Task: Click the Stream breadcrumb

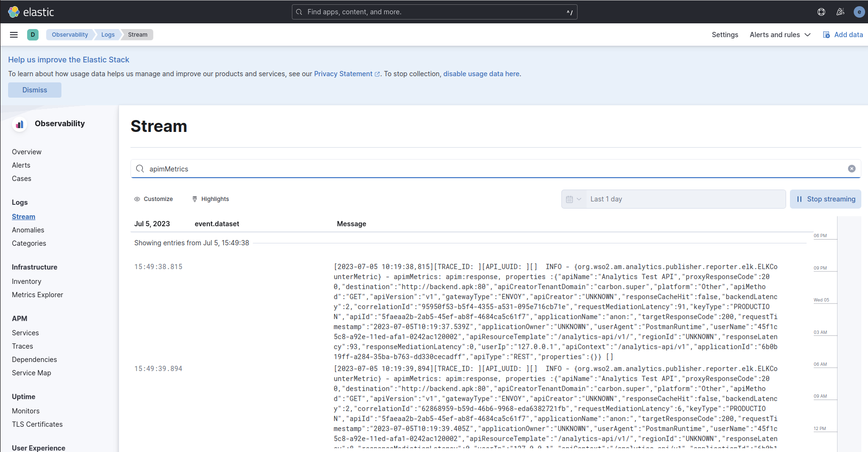Action: coord(138,35)
